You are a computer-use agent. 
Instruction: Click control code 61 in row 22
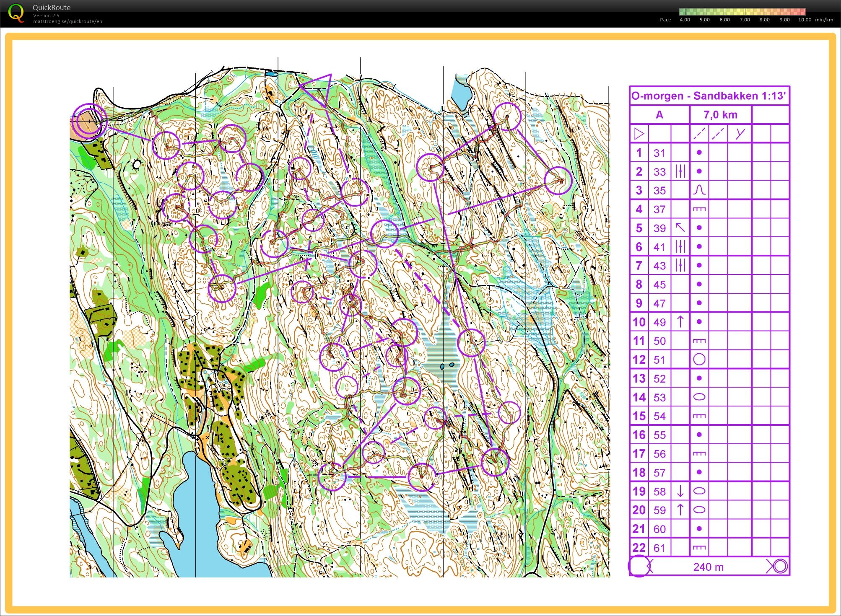(x=659, y=548)
